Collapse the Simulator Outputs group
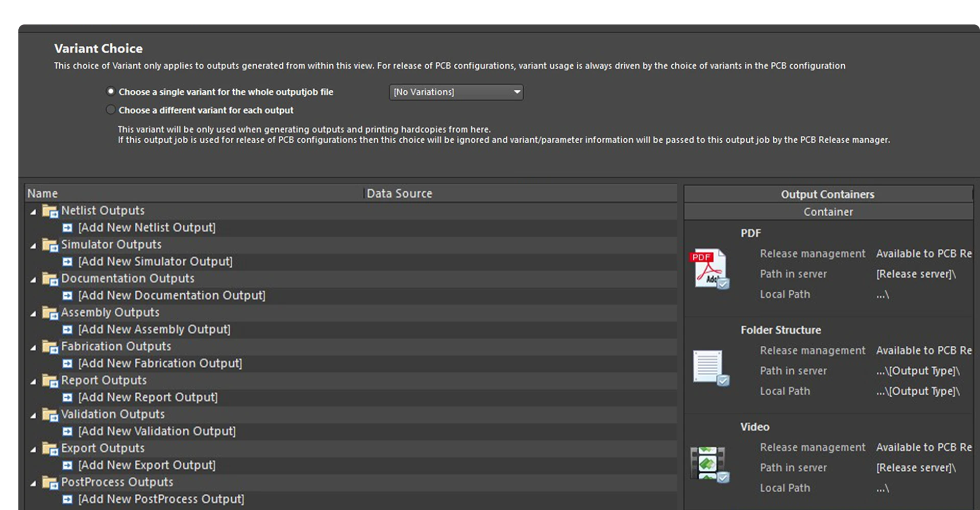This screenshot has width=980, height=510. pyautogui.click(x=33, y=245)
